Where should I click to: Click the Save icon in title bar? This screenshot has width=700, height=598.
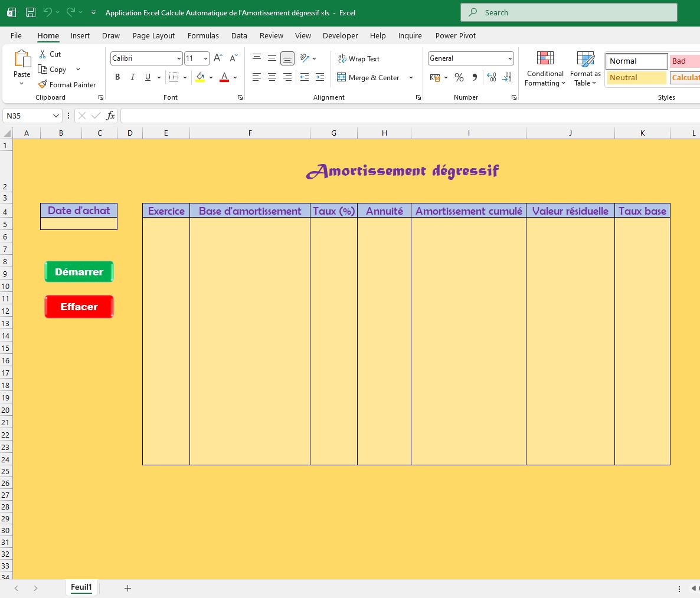[x=30, y=12]
